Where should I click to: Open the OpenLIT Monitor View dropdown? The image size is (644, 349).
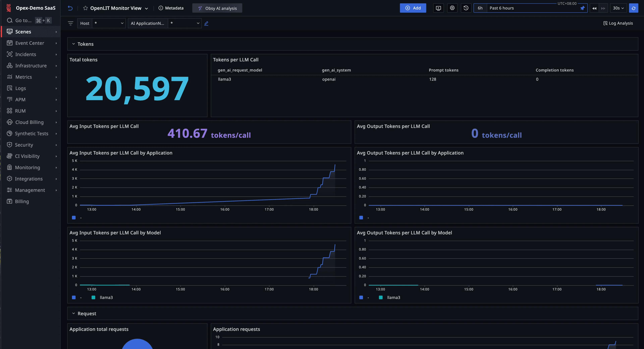click(x=147, y=8)
